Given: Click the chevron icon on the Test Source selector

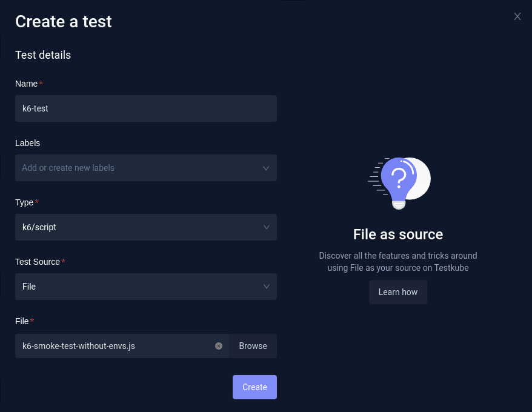Looking at the screenshot, I should 267,287.
